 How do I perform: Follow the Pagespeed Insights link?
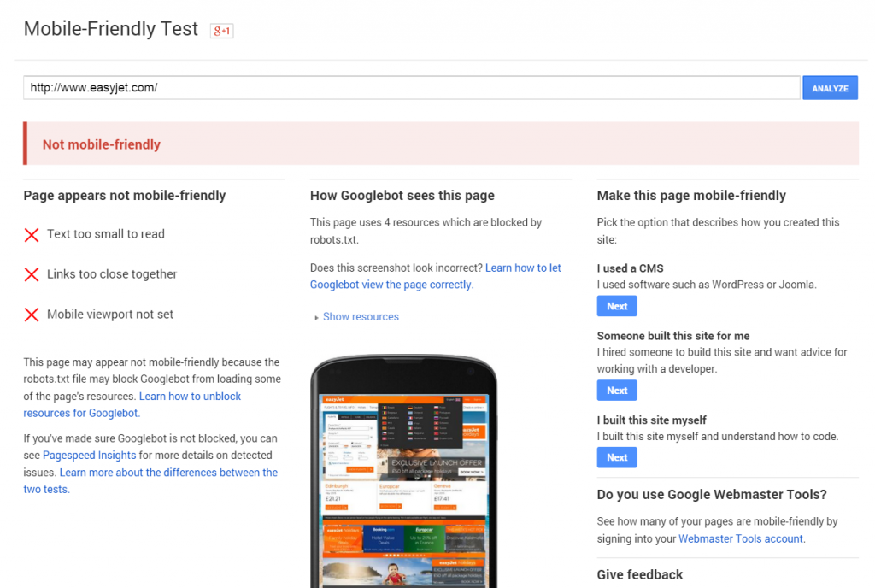85,456
